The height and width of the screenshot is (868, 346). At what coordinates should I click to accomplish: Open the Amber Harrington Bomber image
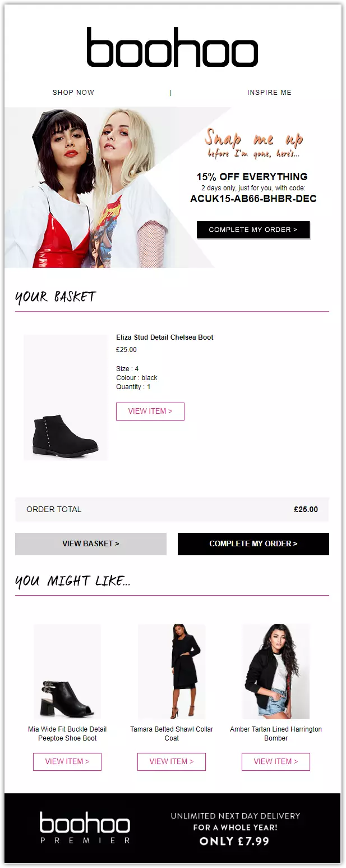coord(276,671)
